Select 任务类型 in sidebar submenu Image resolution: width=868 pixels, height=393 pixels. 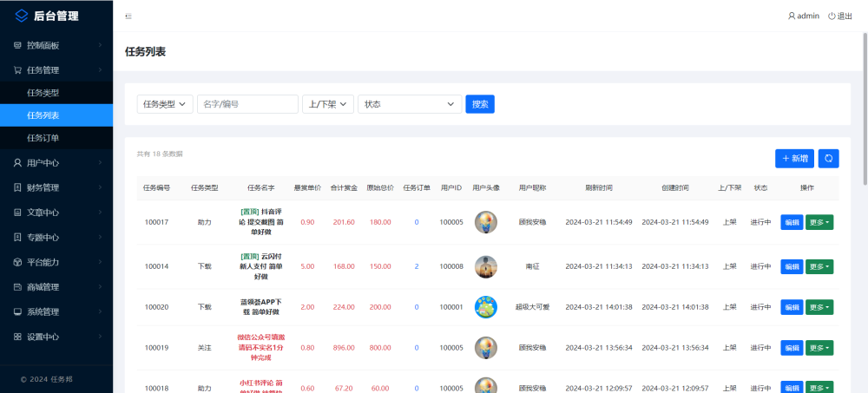point(43,93)
